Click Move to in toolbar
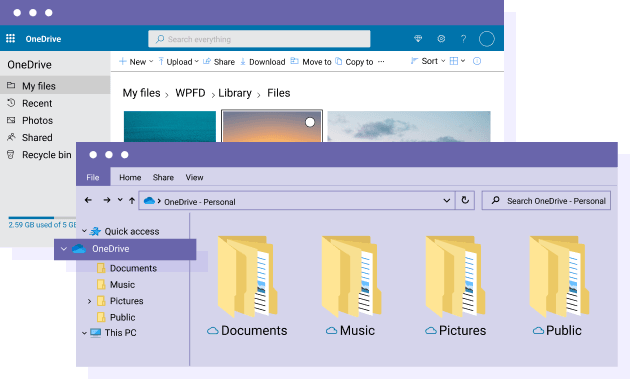This screenshot has width=630, height=379. click(x=311, y=61)
